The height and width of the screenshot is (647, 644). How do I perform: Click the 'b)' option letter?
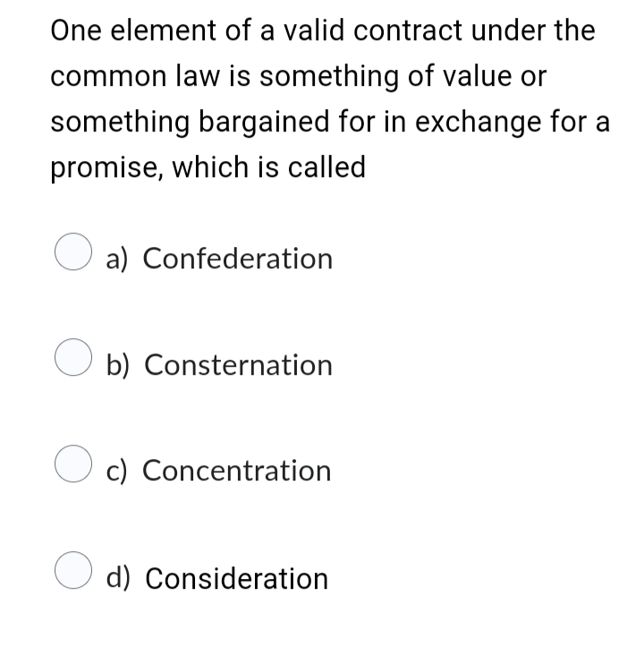pyautogui.click(x=117, y=365)
